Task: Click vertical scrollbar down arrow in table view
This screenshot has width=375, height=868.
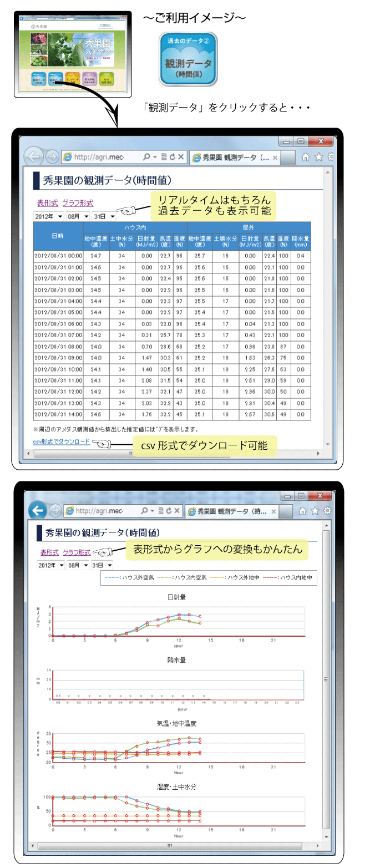Action: [x=327, y=445]
